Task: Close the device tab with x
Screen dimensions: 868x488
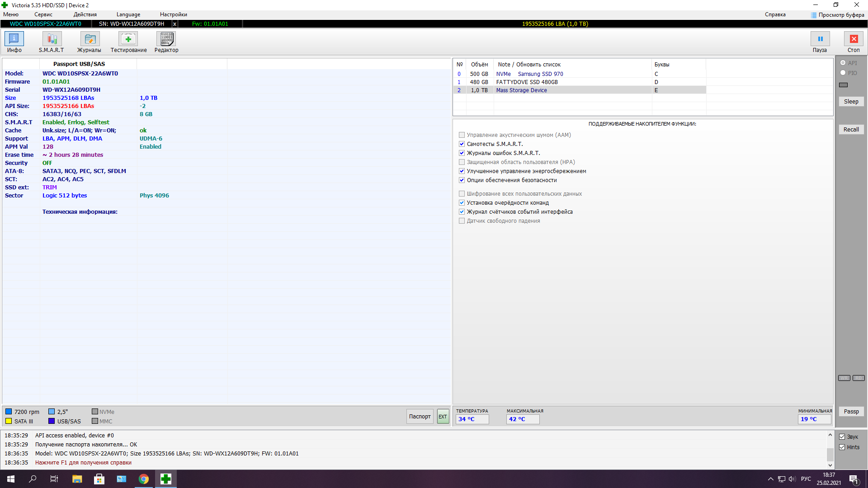Action: 175,24
